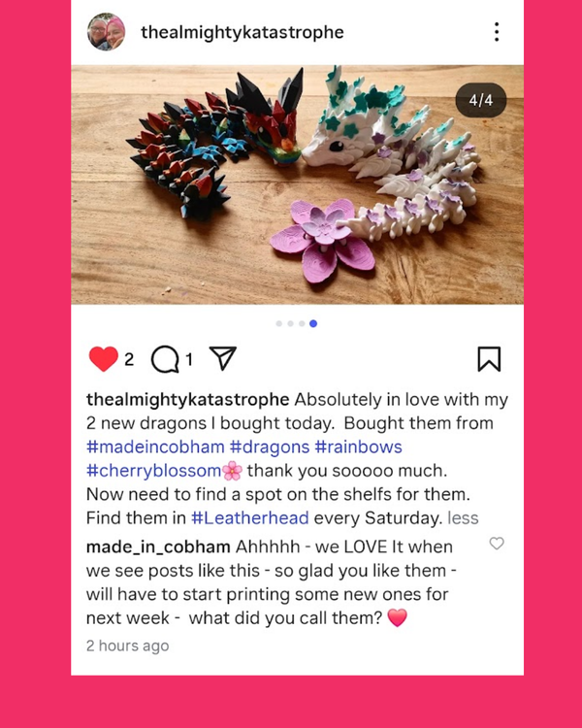Screen dimensions: 582x728
Task: Open comments via speech bubble icon
Action: pyautogui.click(x=165, y=360)
